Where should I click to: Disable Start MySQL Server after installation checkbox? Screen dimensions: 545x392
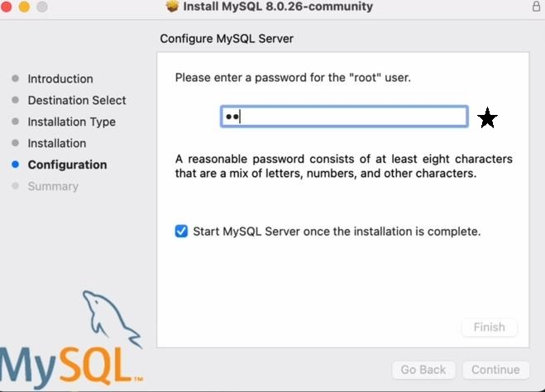pyautogui.click(x=182, y=232)
